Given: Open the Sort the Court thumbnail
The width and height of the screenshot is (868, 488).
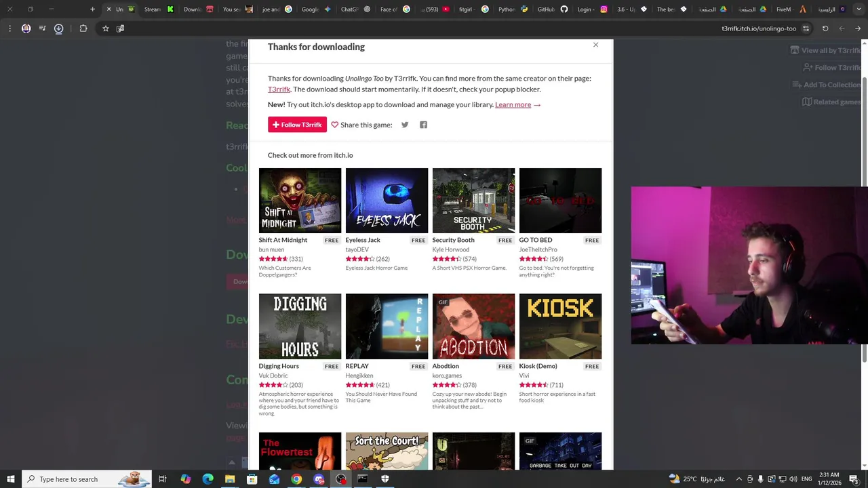Looking at the screenshot, I should point(387,451).
